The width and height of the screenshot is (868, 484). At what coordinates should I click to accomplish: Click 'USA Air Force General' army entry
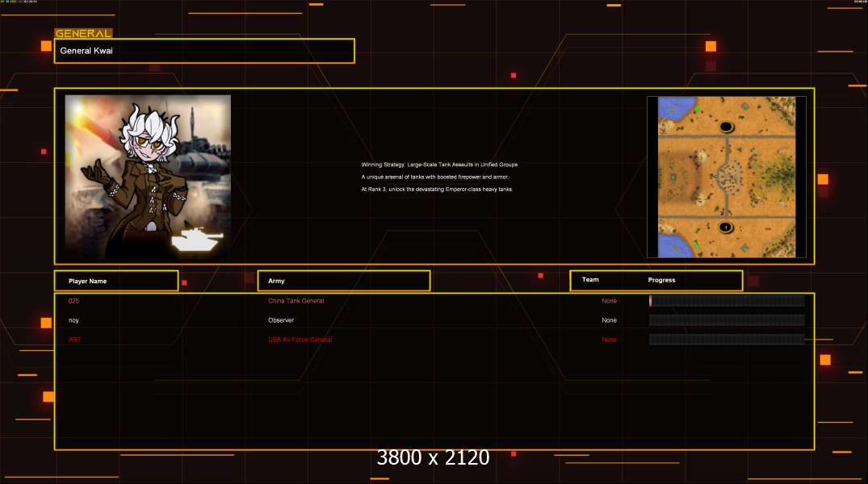(300, 340)
